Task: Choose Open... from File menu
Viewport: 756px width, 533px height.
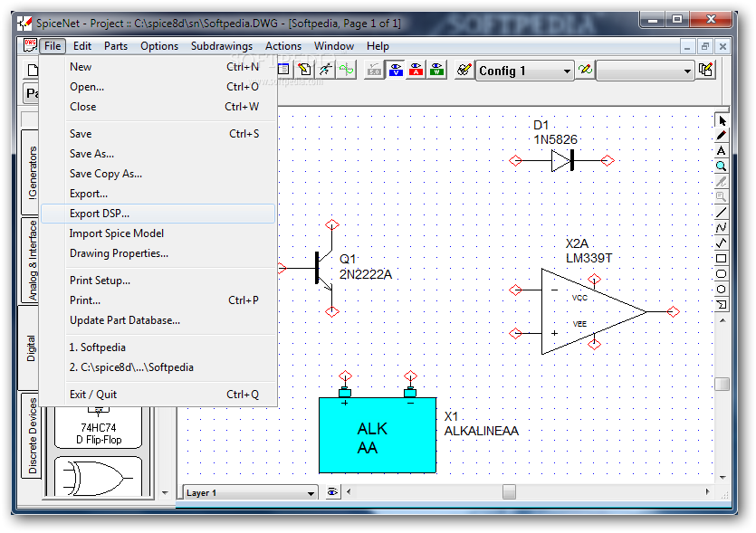Action: click(x=158, y=87)
